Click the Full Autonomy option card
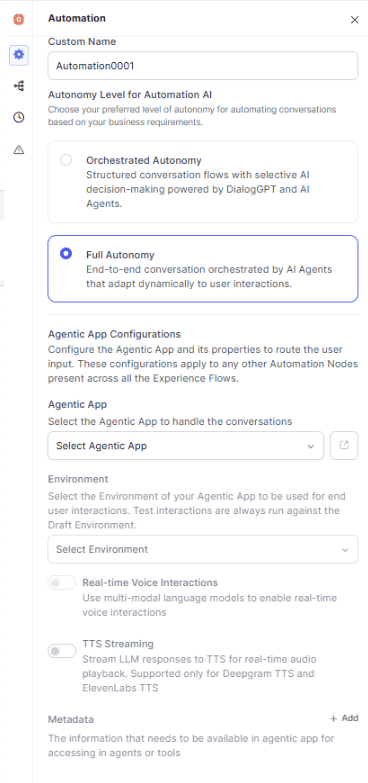Viewport: 368px width, 783px height. click(203, 269)
